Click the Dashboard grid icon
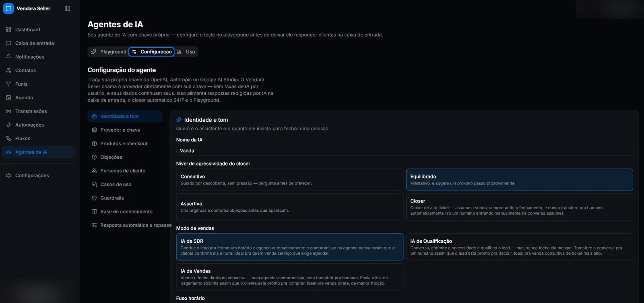Image resolution: width=644 pixels, height=303 pixels. pos(8,30)
